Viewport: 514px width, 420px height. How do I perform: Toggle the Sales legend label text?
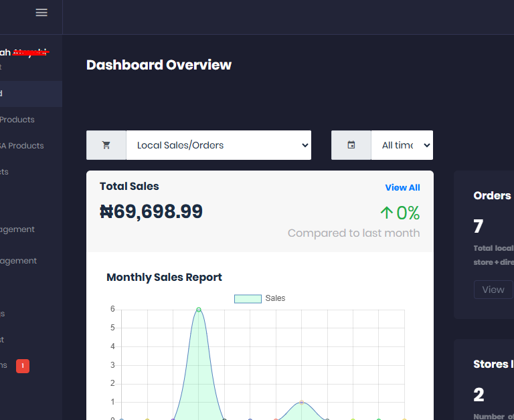[x=275, y=298]
